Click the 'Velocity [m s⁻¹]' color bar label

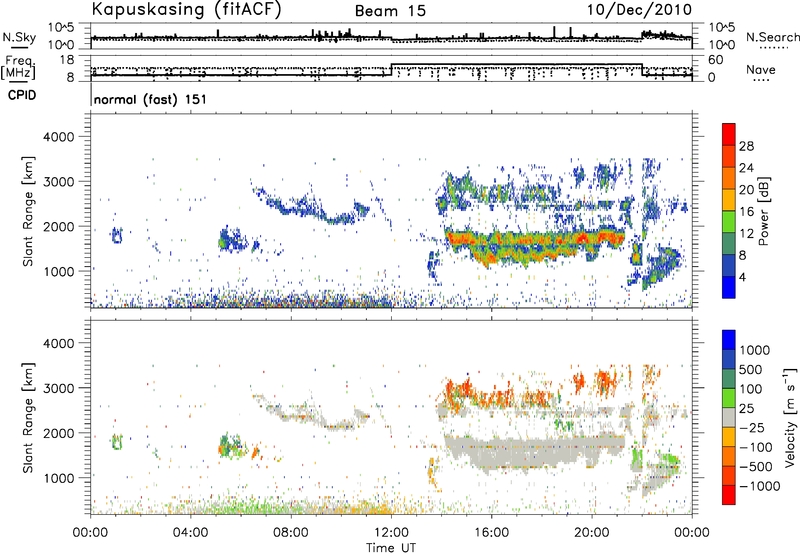tap(790, 417)
